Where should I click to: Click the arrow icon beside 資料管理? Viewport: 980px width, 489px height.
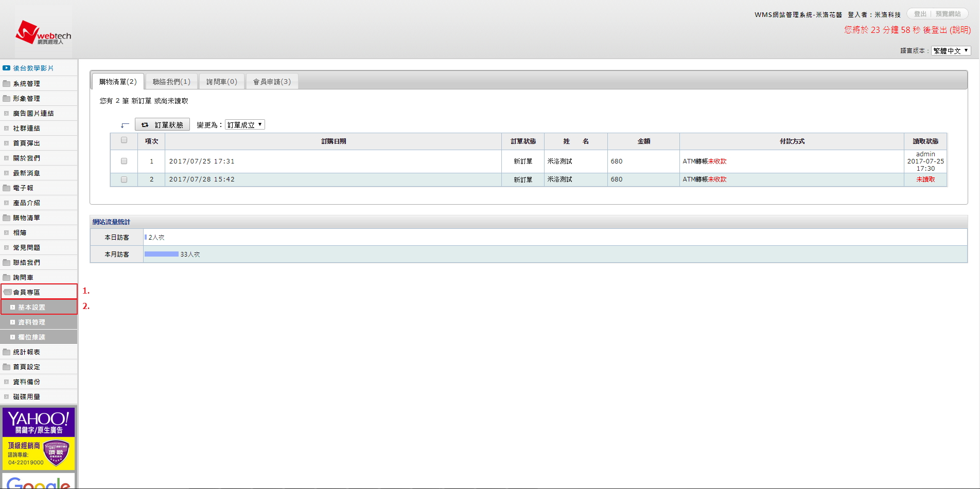[x=12, y=322]
